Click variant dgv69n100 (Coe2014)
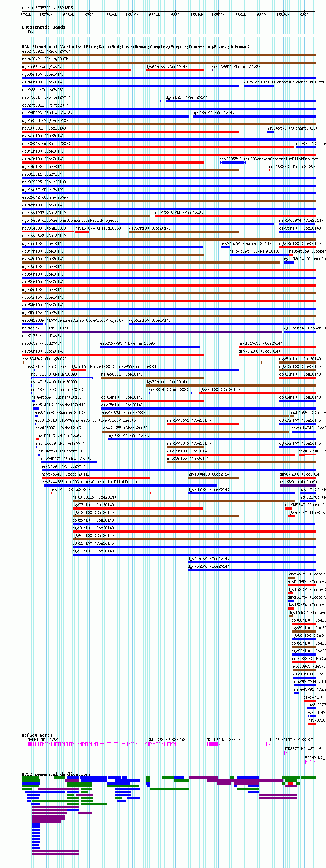This screenshot has width=326, height=868. point(166,67)
